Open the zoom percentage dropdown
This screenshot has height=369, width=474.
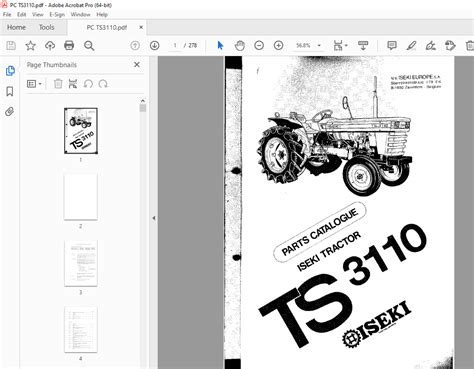tap(319, 46)
